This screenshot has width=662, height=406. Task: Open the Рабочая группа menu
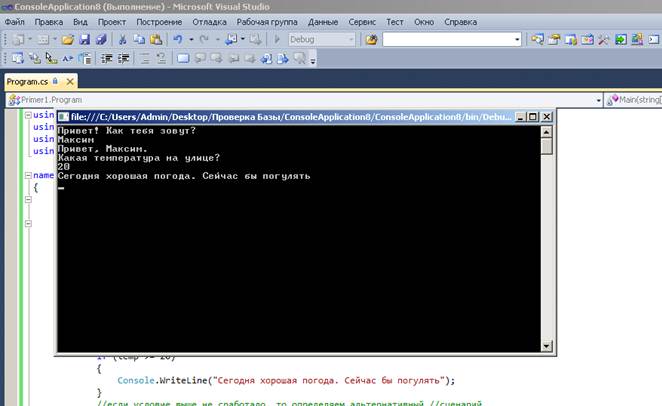[267, 22]
